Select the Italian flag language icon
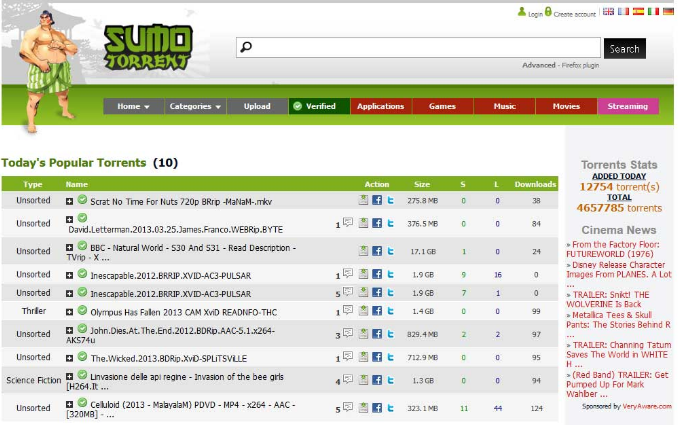 point(653,11)
